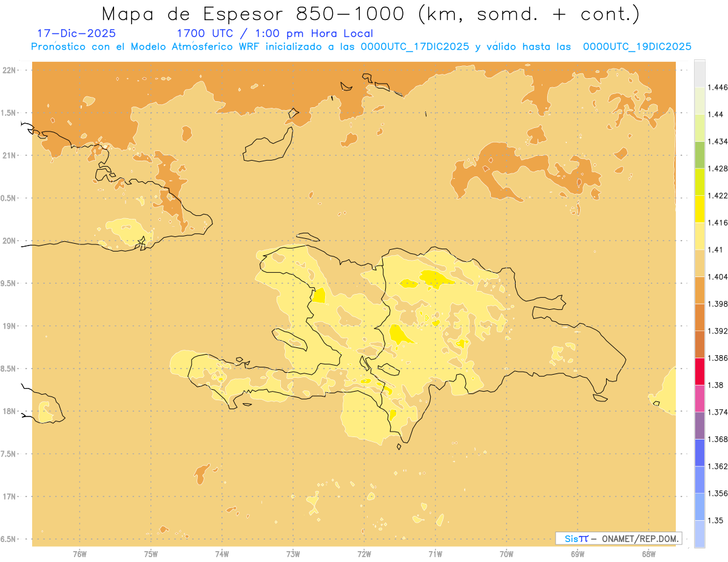The height and width of the screenshot is (562, 728).
Task: Click the 18N latitude label
Action: click(x=10, y=411)
